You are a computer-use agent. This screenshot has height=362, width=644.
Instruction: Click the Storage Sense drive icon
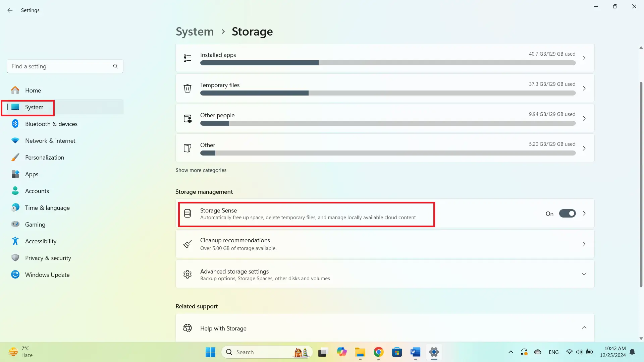tap(187, 213)
